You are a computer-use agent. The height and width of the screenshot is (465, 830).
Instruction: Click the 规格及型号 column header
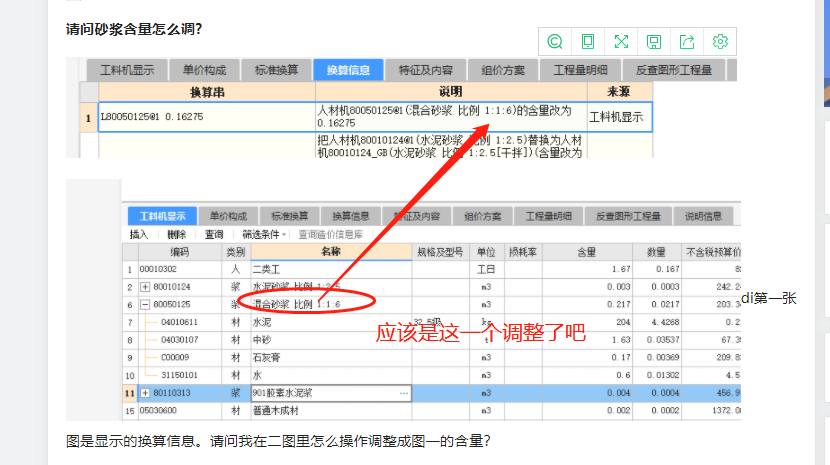[440, 252]
